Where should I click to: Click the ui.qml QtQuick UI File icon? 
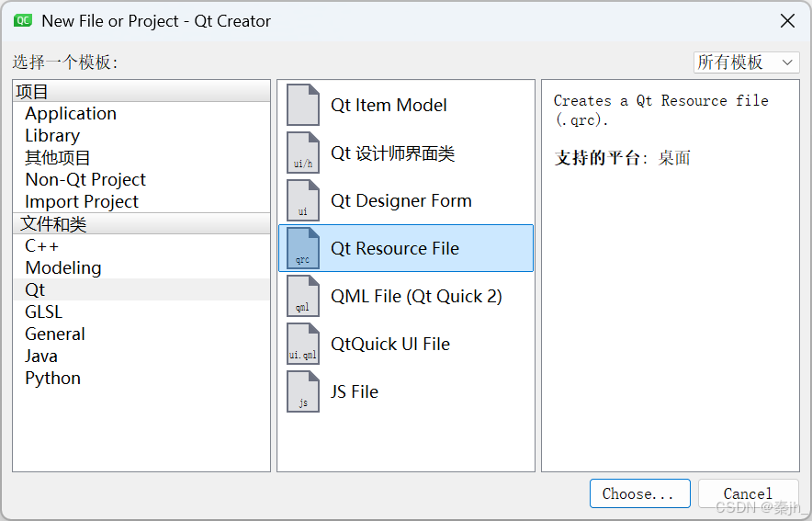pyautogui.click(x=303, y=344)
